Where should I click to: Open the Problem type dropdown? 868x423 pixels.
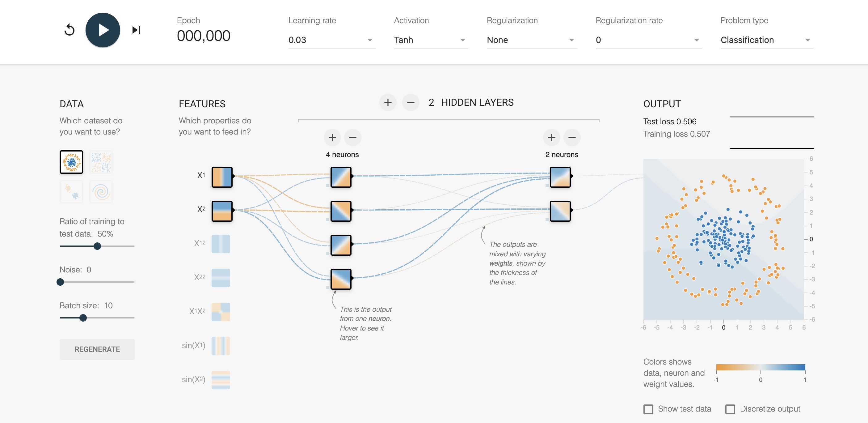coord(766,40)
